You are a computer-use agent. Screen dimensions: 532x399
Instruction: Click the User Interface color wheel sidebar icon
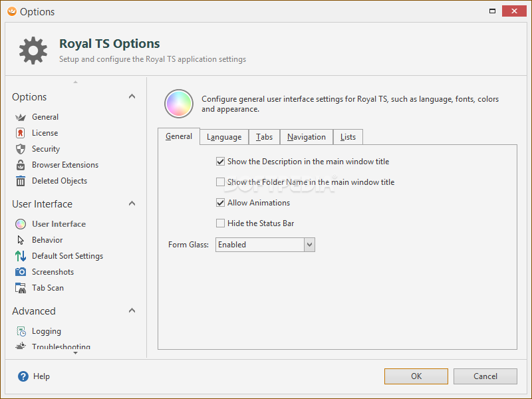coord(21,224)
